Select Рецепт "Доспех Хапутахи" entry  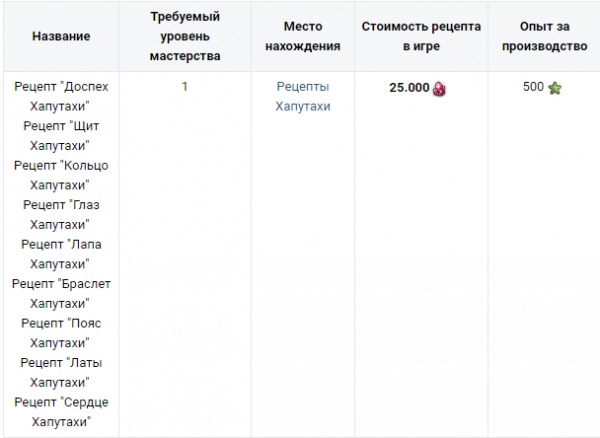[61, 96]
